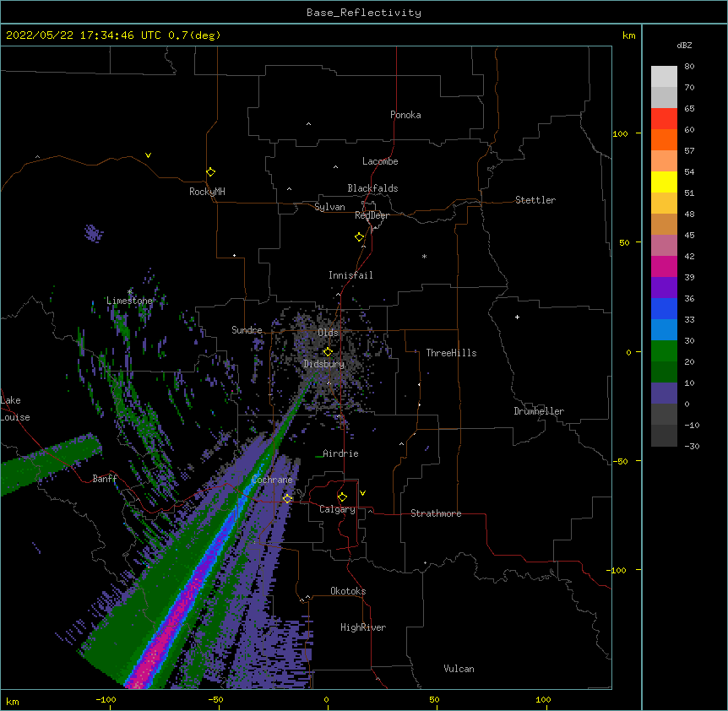
Task: Click the Stettler city label
Action: pos(535,200)
